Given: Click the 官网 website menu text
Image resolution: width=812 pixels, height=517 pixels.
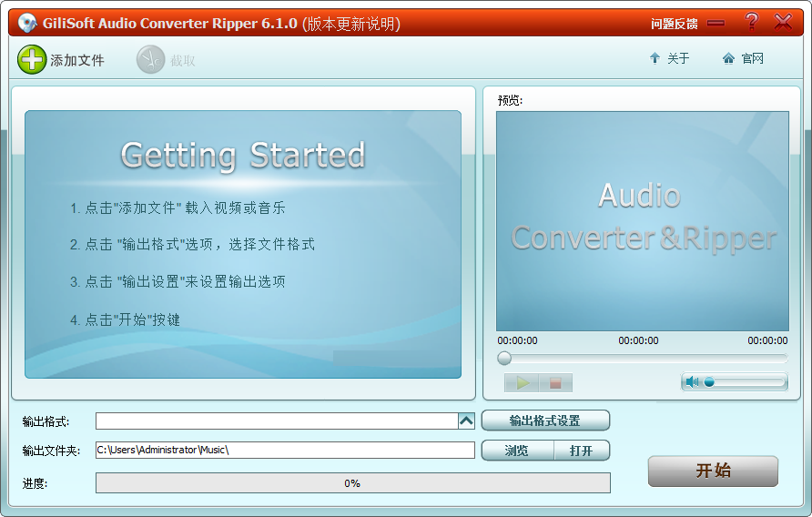Looking at the screenshot, I should coord(753,58).
